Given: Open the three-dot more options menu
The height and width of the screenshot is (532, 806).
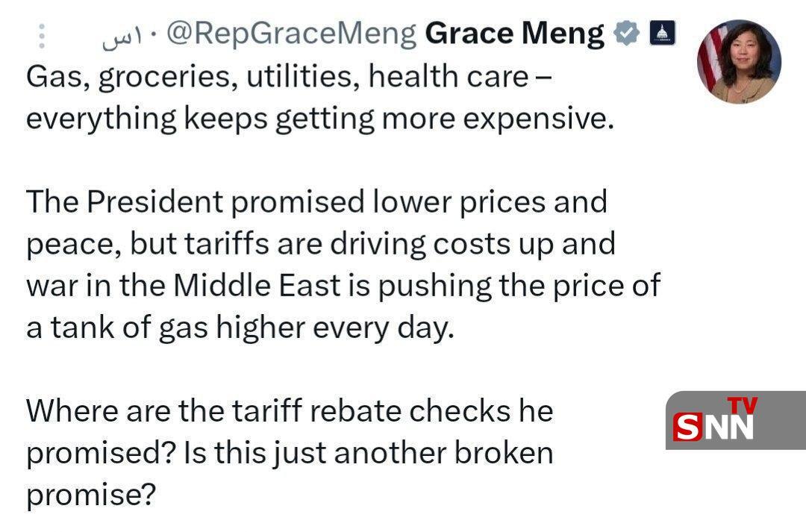Looking at the screenshot, I should point(43,37).
